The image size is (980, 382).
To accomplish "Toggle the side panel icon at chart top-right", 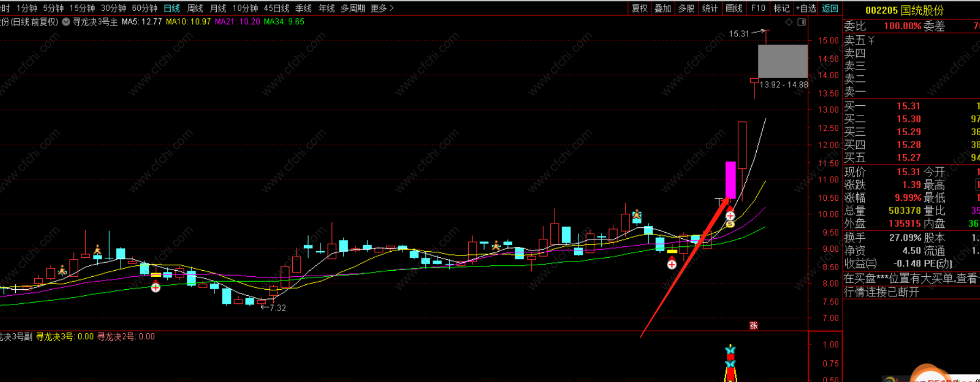I will [802, 22].
